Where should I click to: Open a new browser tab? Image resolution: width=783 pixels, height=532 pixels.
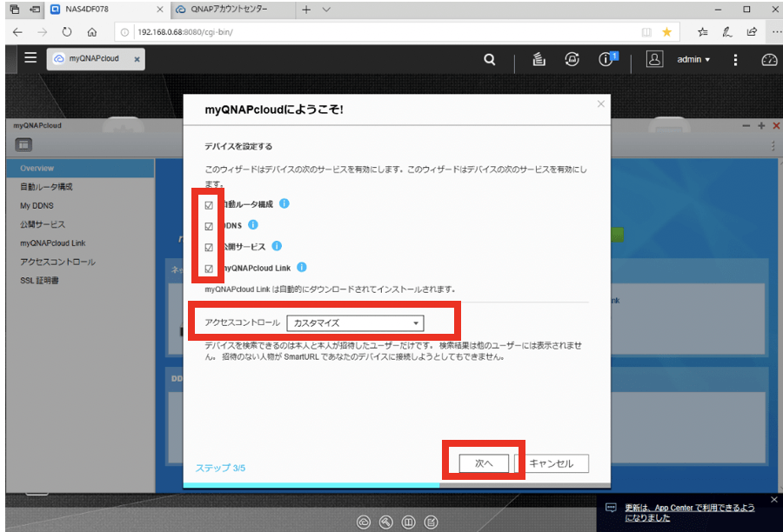306,10
